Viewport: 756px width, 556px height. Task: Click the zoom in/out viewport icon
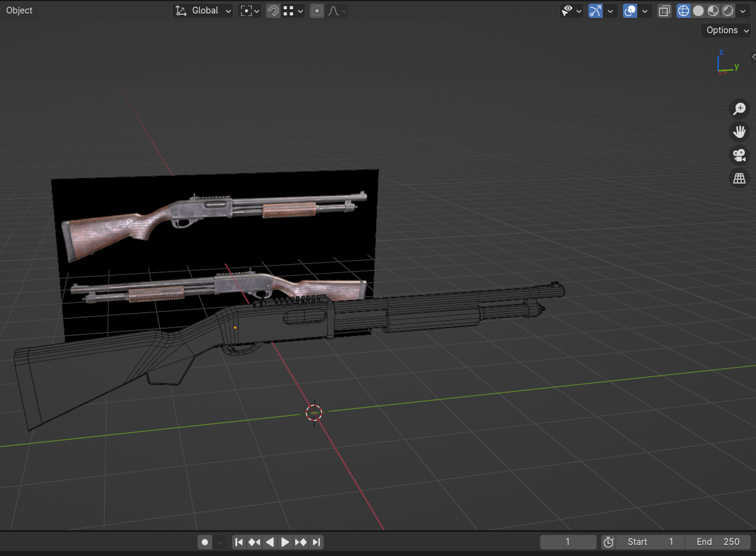click(739, 109)
